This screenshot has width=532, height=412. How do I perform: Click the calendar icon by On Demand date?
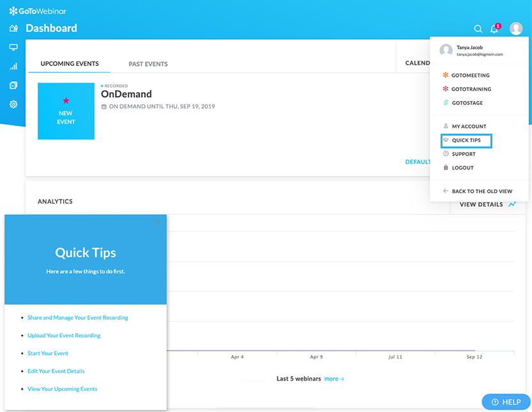(x=104, y=107)
